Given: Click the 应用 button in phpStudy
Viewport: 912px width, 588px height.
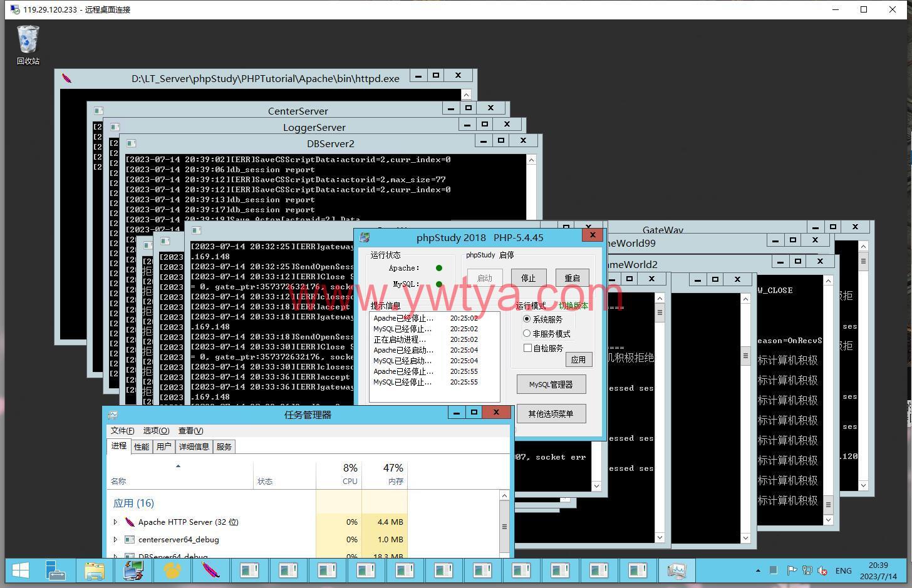Looking at the screenshot, I should (x=578, y=359).
